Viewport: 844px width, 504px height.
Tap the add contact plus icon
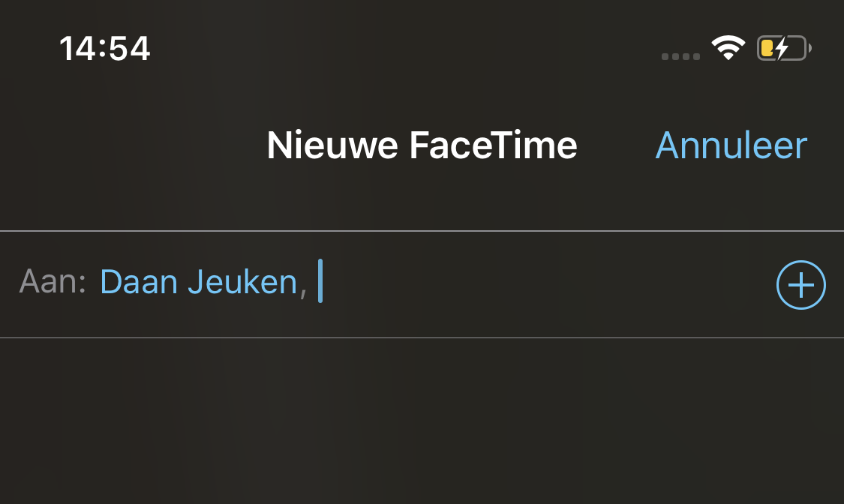pos(801,284)
